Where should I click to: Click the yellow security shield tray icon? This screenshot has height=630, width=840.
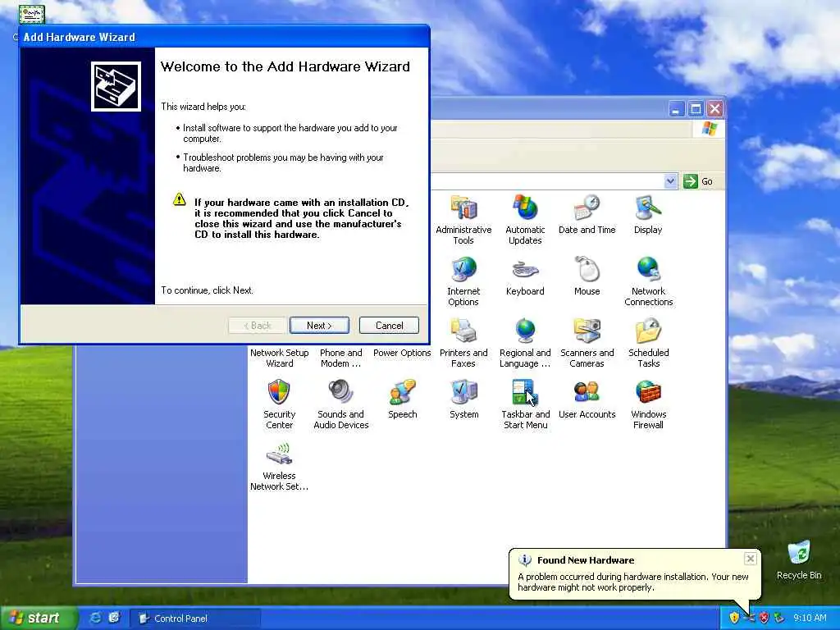point(734,619)
